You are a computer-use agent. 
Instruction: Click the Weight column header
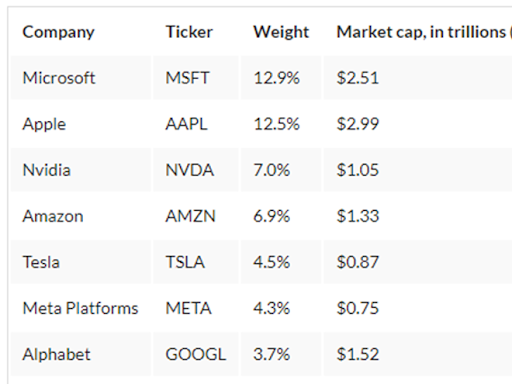point(281,32)
